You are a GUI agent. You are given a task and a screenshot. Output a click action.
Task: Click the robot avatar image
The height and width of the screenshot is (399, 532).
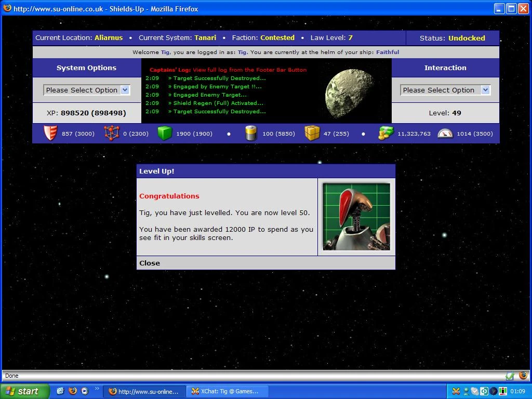356,217
